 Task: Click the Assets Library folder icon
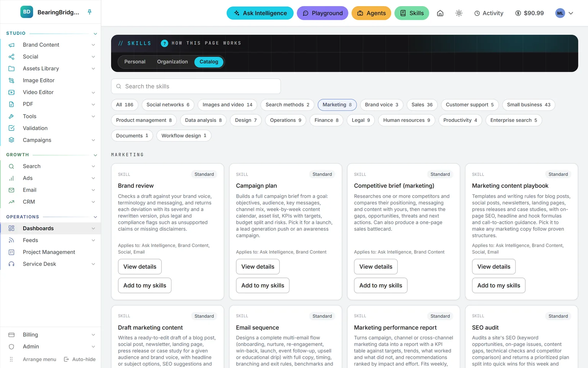click(x=11, y=69)
